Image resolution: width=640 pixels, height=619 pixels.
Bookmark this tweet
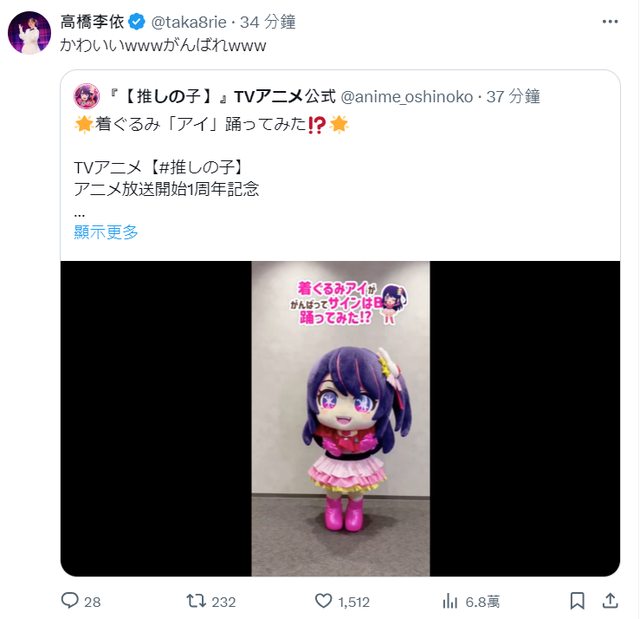click(577, 601)
